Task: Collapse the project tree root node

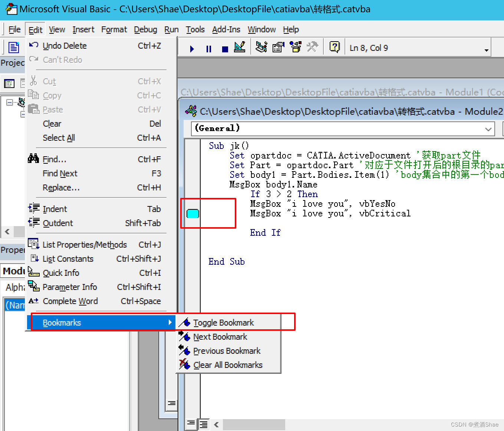Action: coord(10,102)
